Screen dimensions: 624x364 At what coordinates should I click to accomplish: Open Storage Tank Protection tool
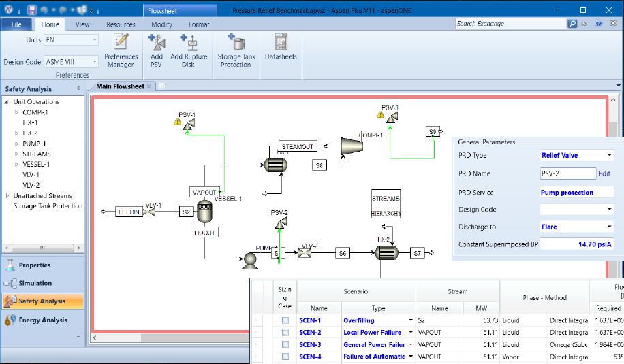pos(236,50)
